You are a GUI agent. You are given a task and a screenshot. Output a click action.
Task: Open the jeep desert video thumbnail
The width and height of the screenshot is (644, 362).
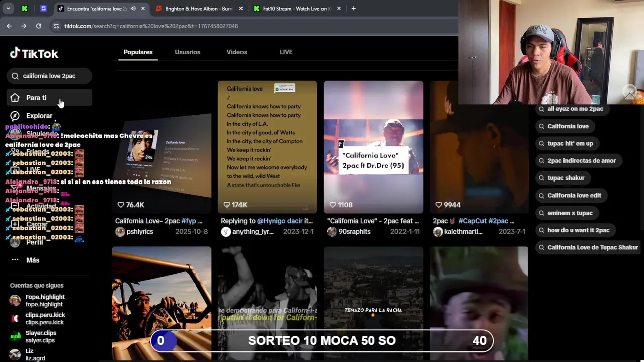coord(162,303)
